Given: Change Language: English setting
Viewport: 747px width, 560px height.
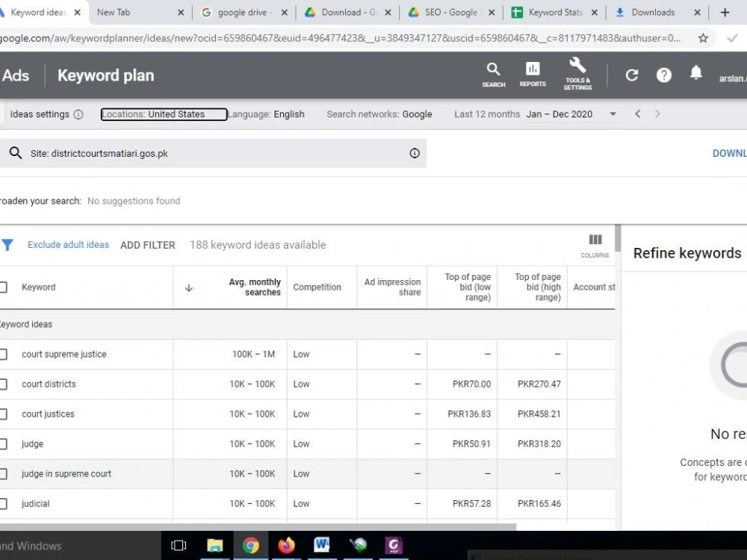Looking at the screenshot, I should (266, 114).
